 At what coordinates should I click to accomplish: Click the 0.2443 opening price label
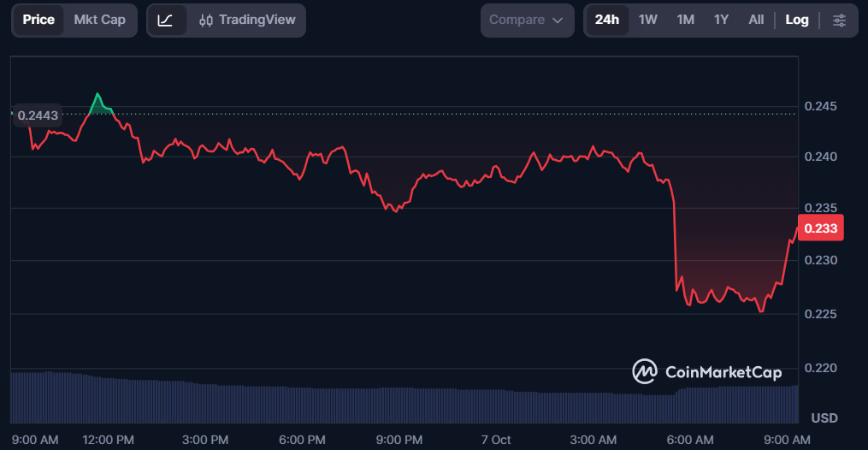(37, 115)
